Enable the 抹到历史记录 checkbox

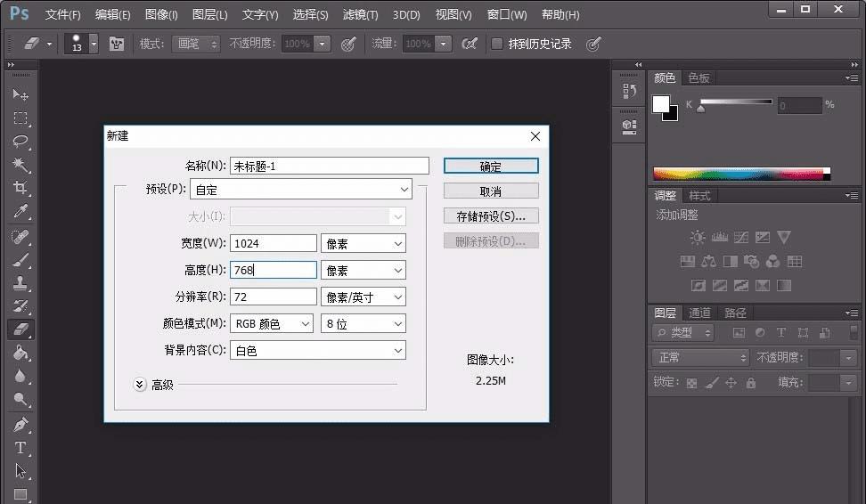(x=497, y=44)
